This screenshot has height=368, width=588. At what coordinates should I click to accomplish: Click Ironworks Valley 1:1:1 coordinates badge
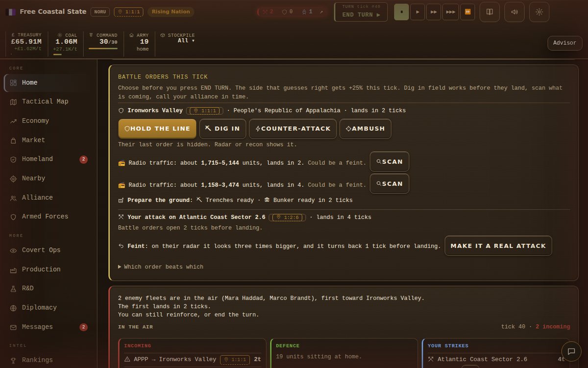click(205, 111)
